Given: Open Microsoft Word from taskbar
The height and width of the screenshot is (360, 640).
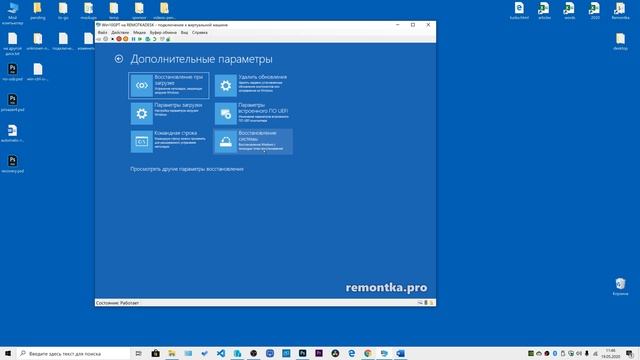Looking at the screenshot, I should pyautogui.click(x=400, y=353).
